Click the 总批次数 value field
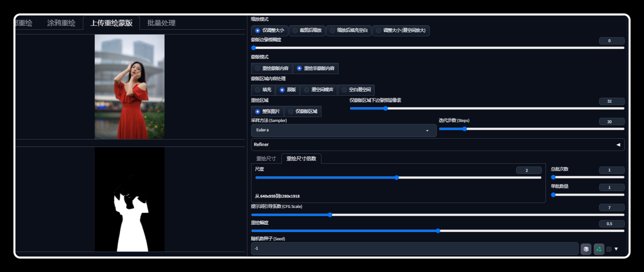This screenshot has width=644, height=272. point(612,170)
